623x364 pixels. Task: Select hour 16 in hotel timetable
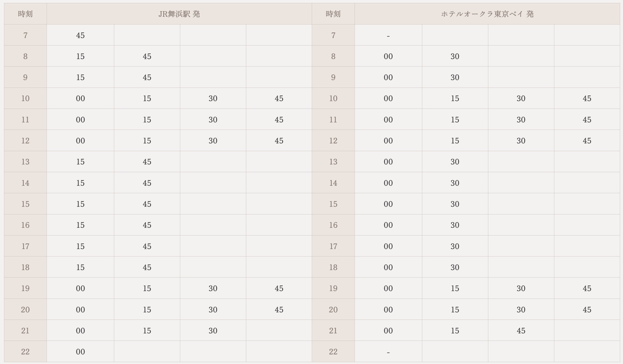pyautogui.click(x=333, y=225)
